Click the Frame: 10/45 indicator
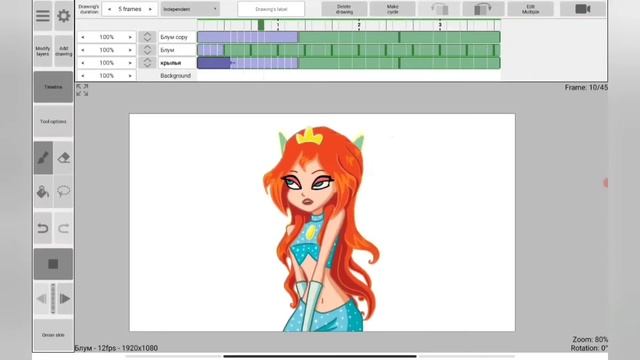This screenshot has height=360, width=640. tap(586, 87)
